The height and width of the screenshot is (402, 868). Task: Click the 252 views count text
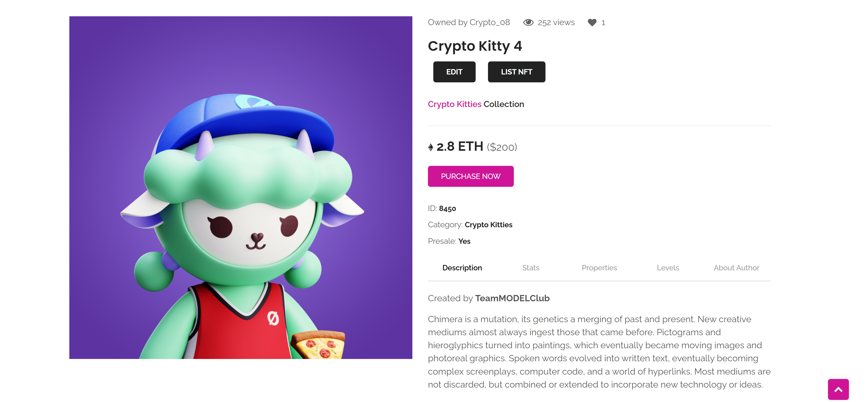pos(556,23)
